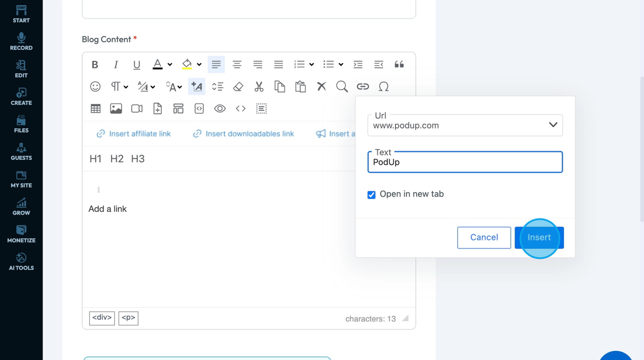Delete selection with X icon
Viewport: 644px width, 360px height.
tap(321, 87)
